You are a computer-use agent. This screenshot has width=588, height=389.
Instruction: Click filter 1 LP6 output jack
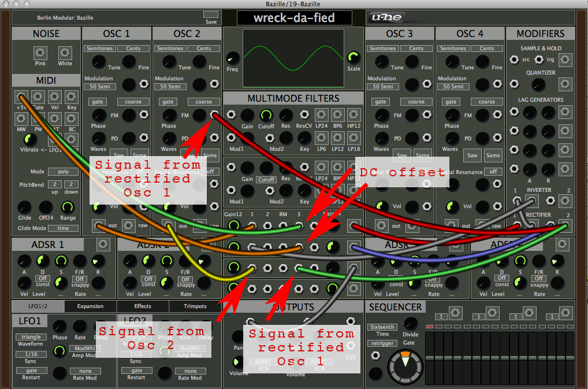click(321, 138)
